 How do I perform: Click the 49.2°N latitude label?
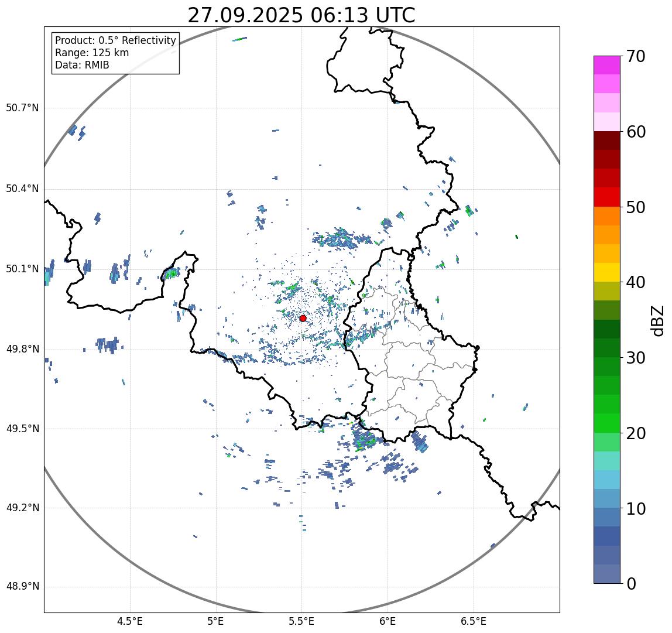[22, 508]
